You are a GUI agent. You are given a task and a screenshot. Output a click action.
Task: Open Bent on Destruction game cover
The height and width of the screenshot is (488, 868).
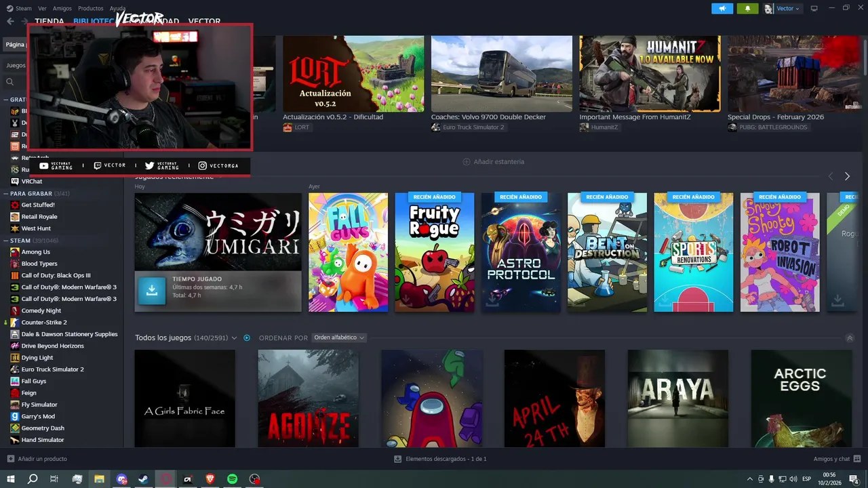coord(607,252)
